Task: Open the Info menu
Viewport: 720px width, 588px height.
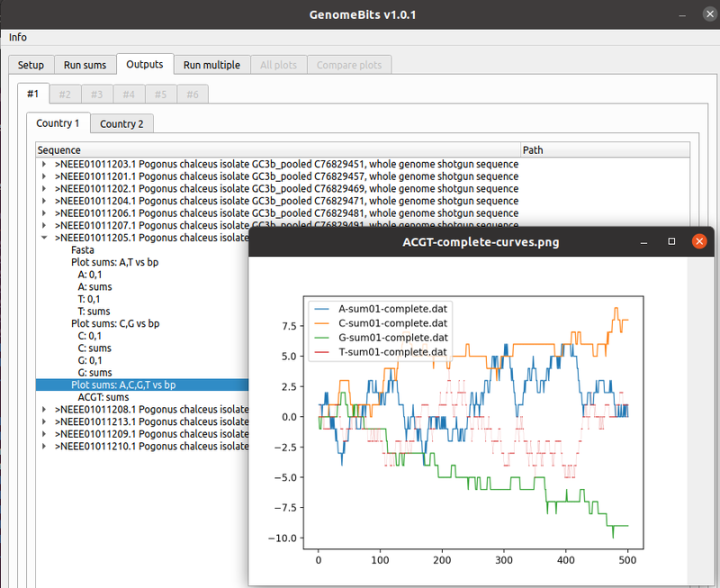Action: point(18,37)
